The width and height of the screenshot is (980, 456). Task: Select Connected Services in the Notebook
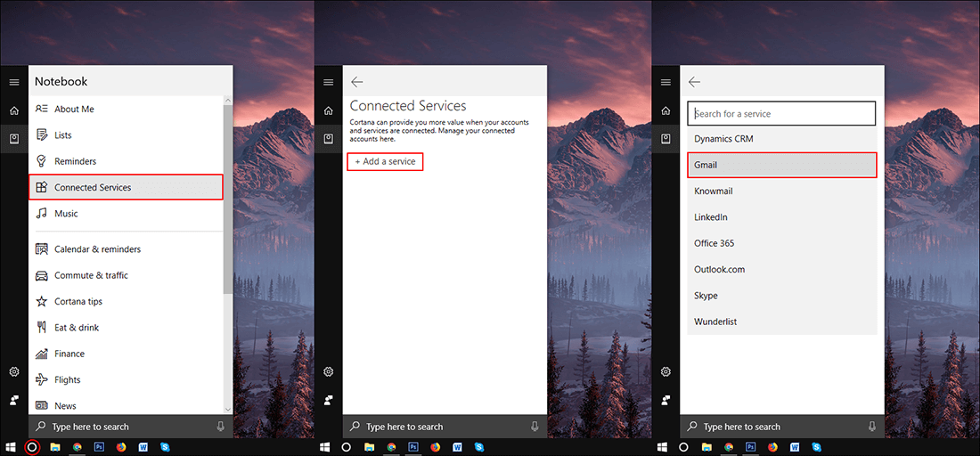pos(126,187)
